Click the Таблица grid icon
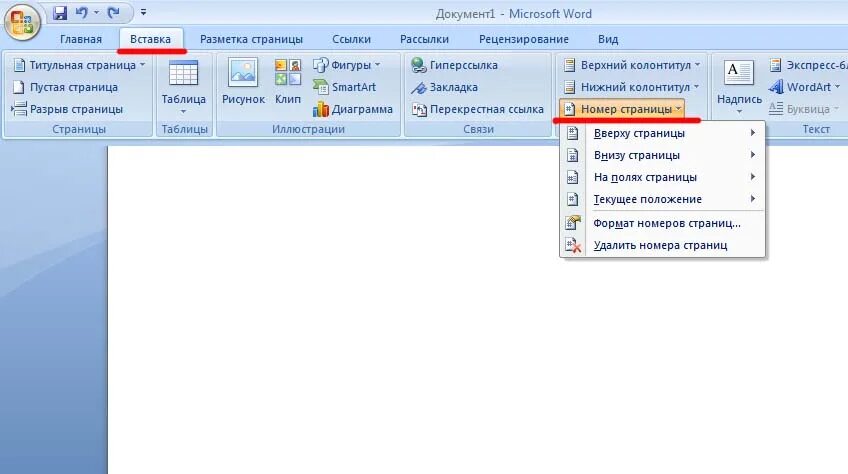 click(183, 74)
